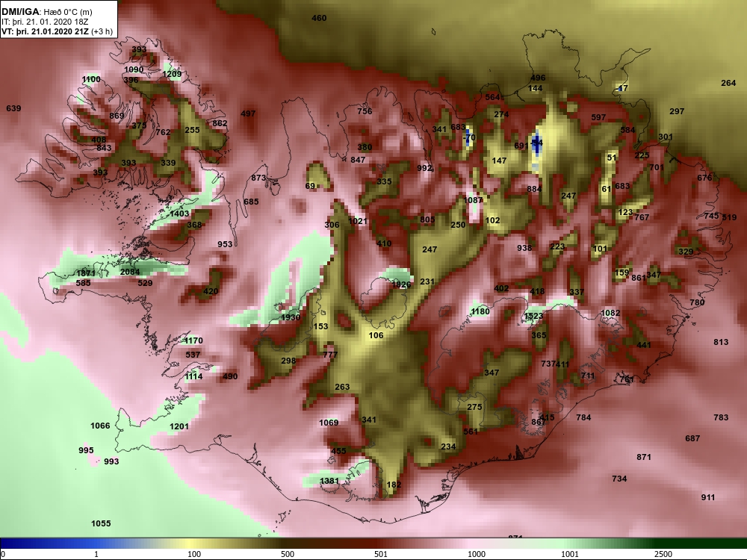This screenshot has height=560, width=747.
Task: Click the map value 734
Action: click(x=619, y=479)
